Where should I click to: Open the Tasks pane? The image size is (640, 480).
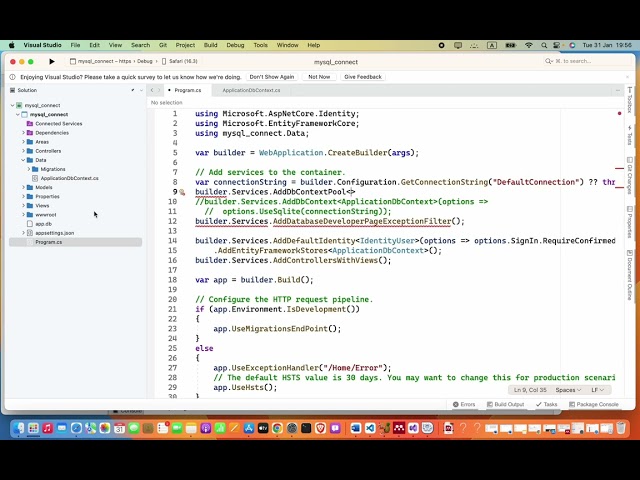[547, 404]
